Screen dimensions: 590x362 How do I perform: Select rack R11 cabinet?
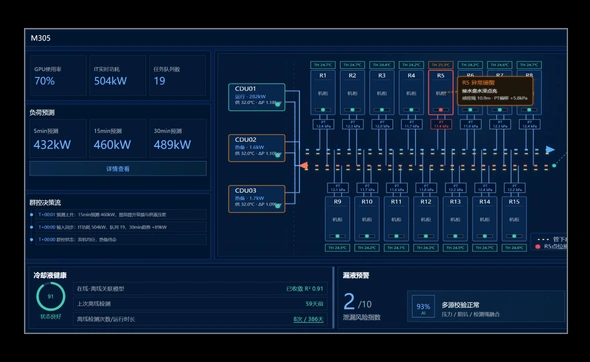click(x=396, y=219)
